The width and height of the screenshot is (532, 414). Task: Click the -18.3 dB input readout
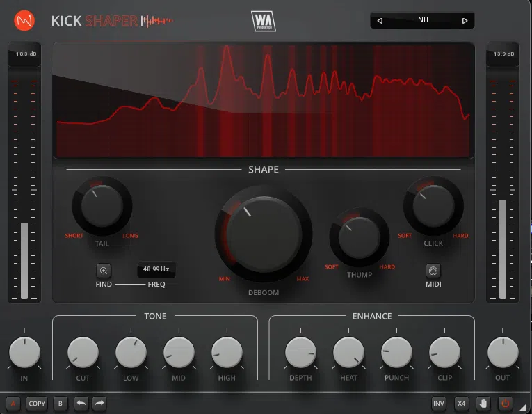tap(25, 54)
